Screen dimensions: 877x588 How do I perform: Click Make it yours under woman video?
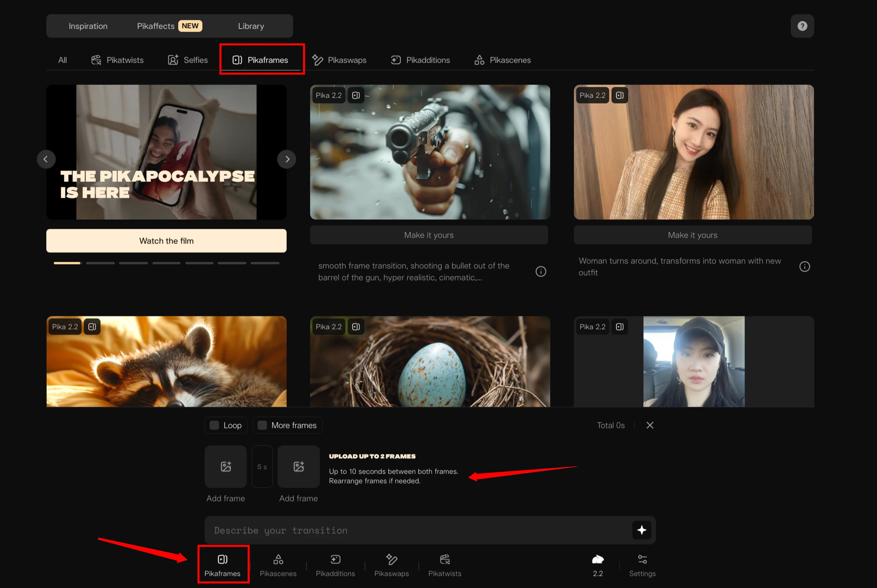pyautogui.click(x=693, y=235)
